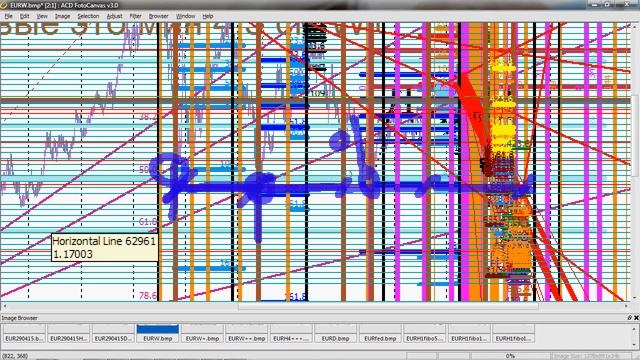Open the Filter menu
This screenshot has height=360, width=640.
[135, 16]
